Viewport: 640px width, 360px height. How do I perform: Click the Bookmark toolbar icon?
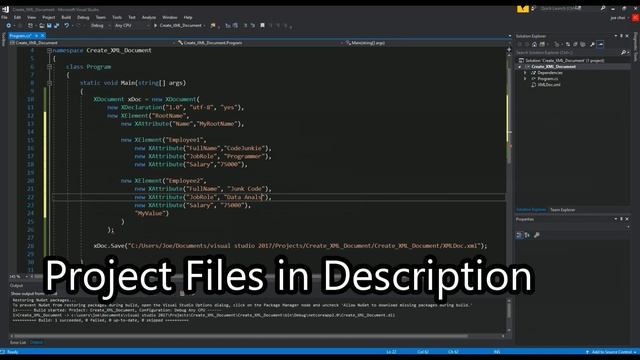click(x=262, y=25)
